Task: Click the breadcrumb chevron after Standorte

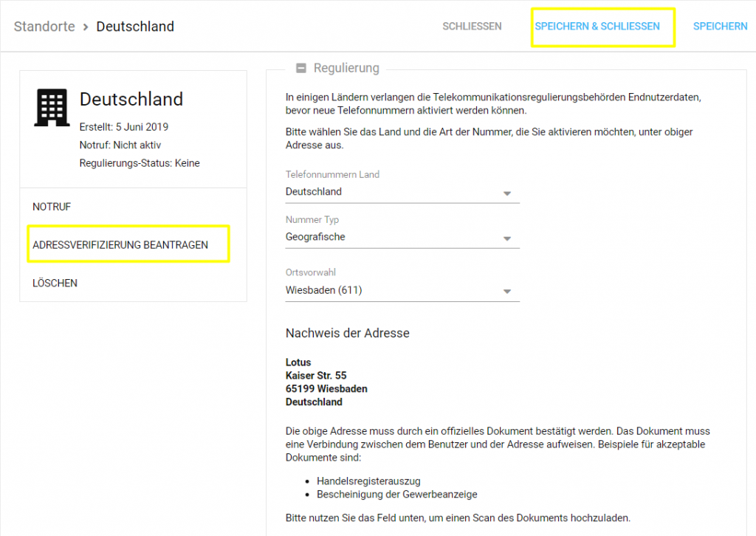Action: tap(86, 27)
